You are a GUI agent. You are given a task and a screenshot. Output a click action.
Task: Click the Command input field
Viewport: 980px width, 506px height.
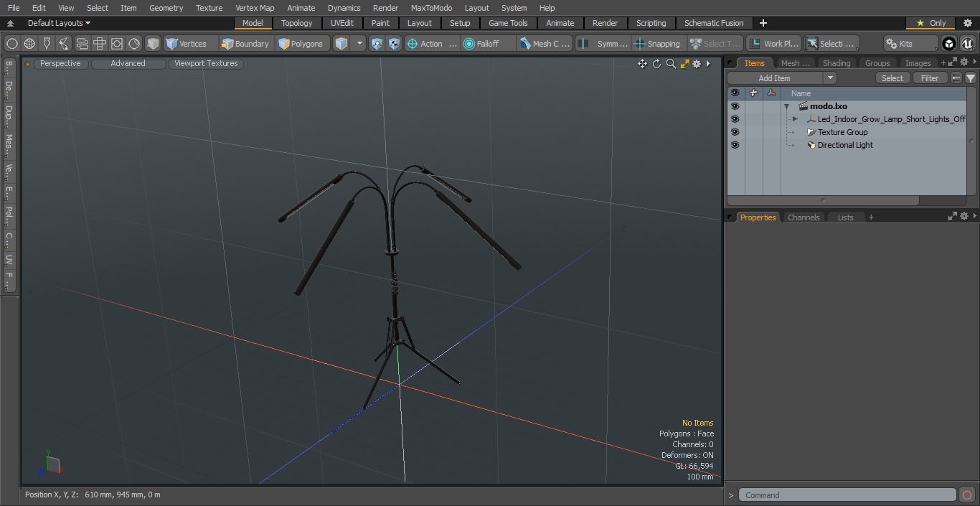pyautogui.click(x=847, y=495)
